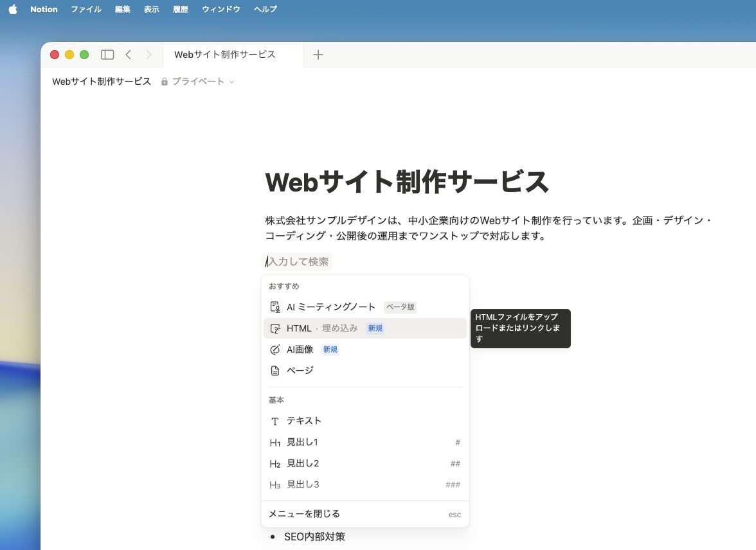
Task: Click the page title heading
Action: pos(407,182)
